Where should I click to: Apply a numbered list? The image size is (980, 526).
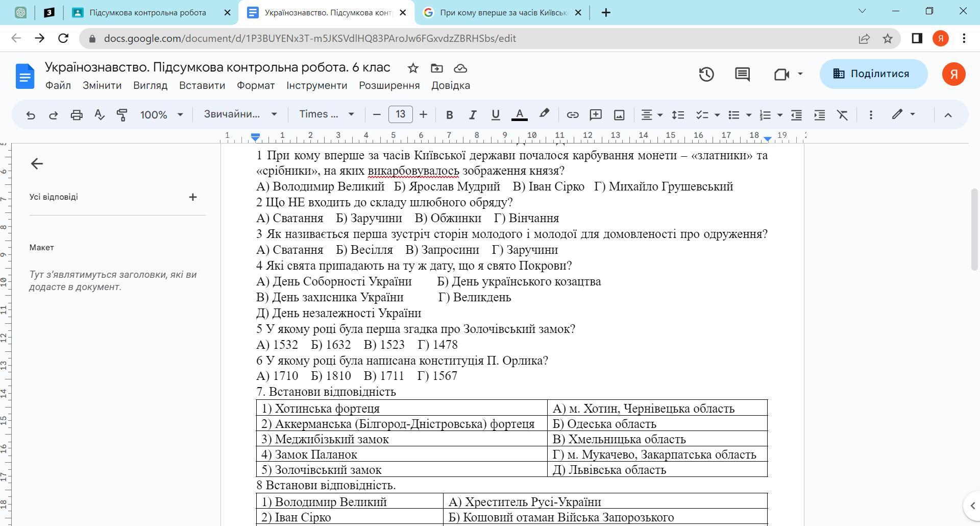tap(765, 115)
